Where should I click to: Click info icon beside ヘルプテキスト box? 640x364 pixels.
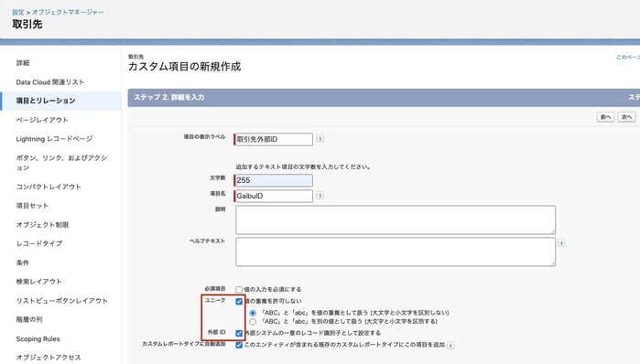point(561,243)
